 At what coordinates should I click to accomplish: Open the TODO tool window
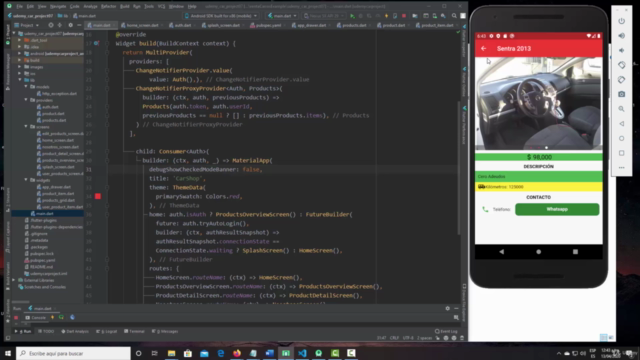pyautogui.click(x=46, y=331)
